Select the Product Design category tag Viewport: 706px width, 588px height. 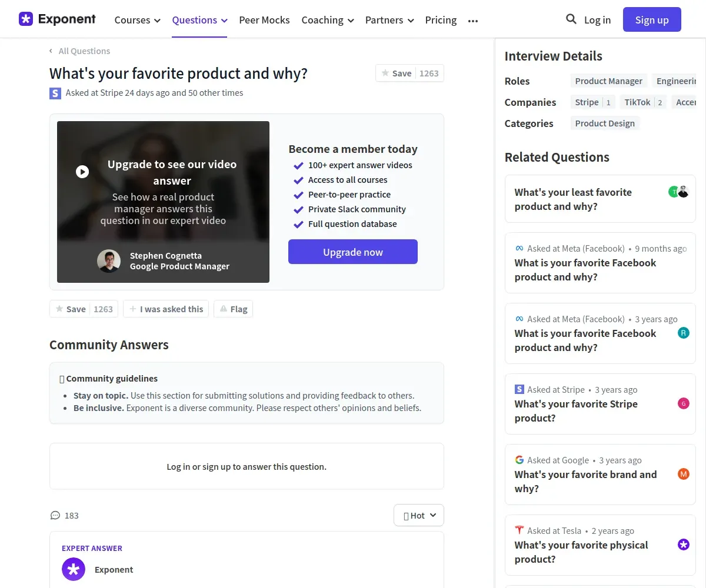click(605, 123)
